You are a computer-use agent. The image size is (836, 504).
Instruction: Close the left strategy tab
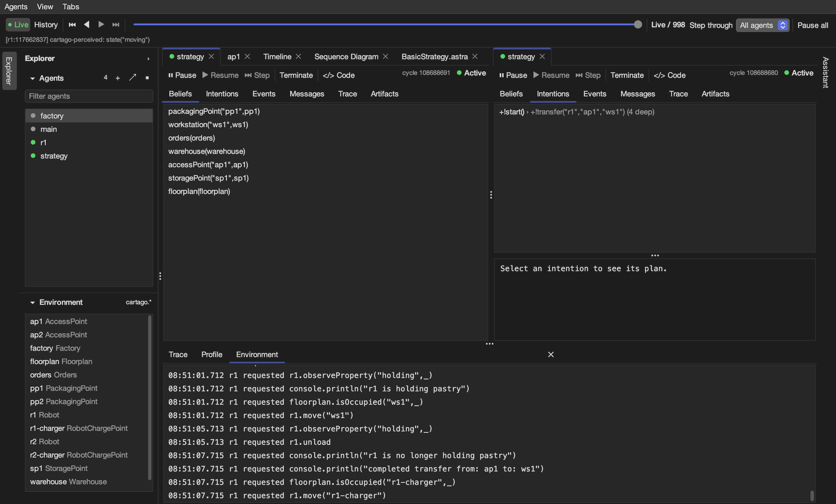(x=212, y=56)
